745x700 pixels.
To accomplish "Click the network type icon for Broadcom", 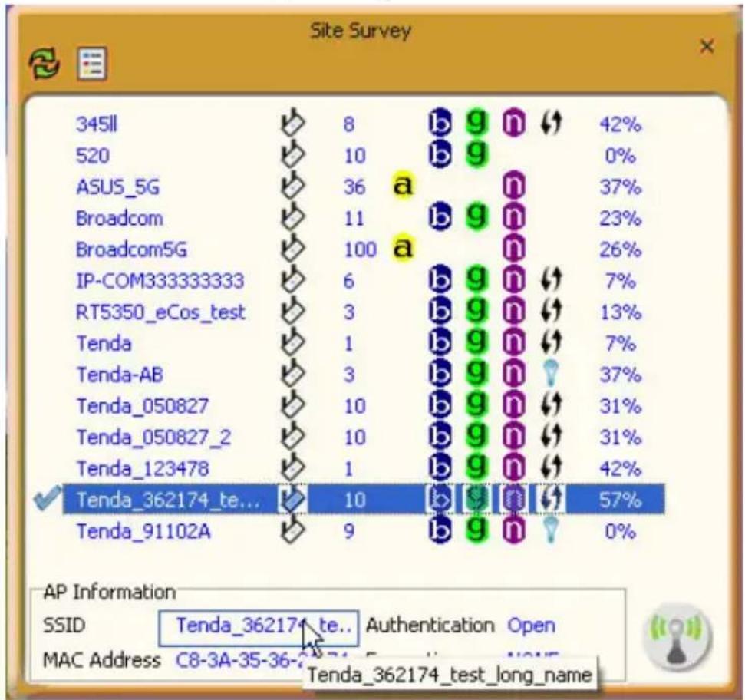I will 292,217.
